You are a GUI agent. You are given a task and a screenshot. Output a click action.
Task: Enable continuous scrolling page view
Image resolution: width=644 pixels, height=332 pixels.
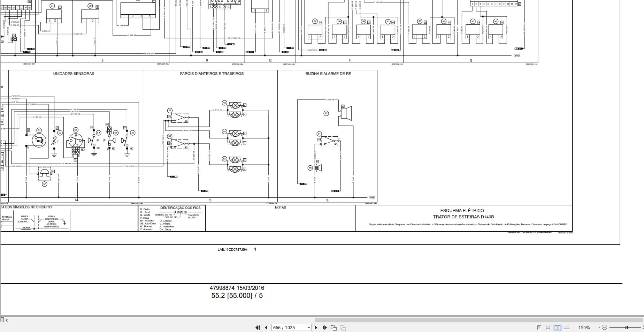tap(548, 327)
